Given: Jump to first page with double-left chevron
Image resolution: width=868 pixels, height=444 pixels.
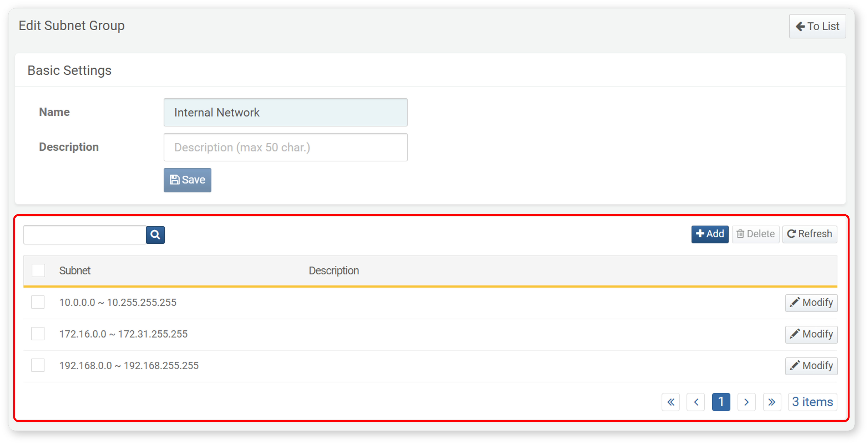Looking at the screenshot, I should pos(671,402).
